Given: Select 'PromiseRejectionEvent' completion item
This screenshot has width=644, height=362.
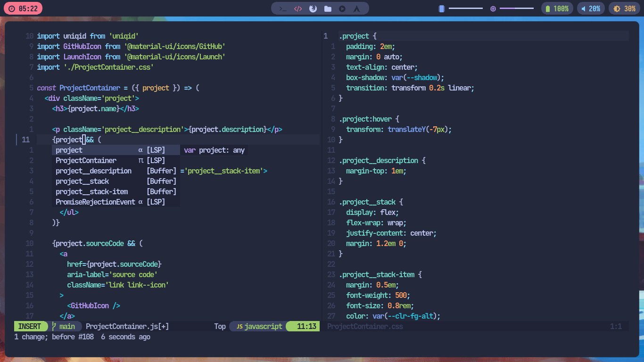Looking at the screenshot, I should (x=116, y=202).
